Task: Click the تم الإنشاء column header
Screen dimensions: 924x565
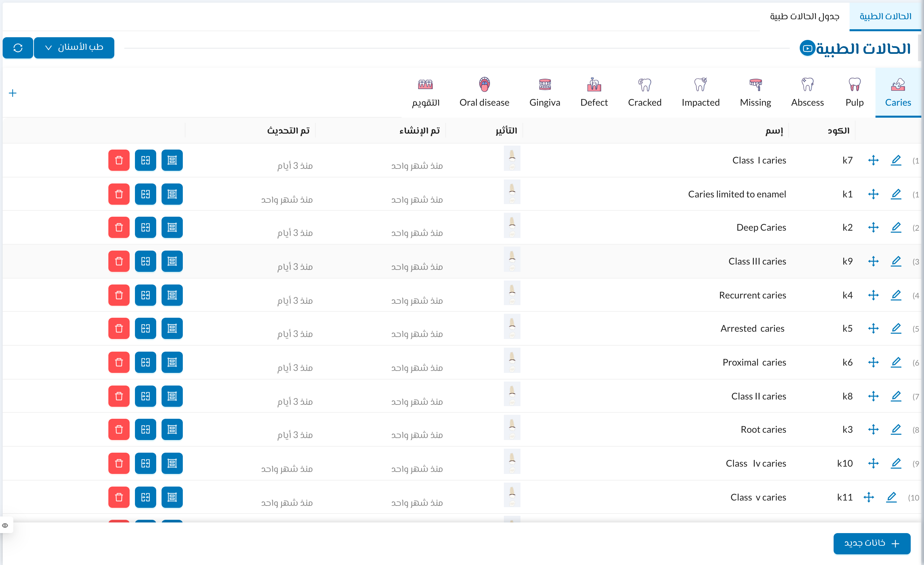Action: coord(419,131)
